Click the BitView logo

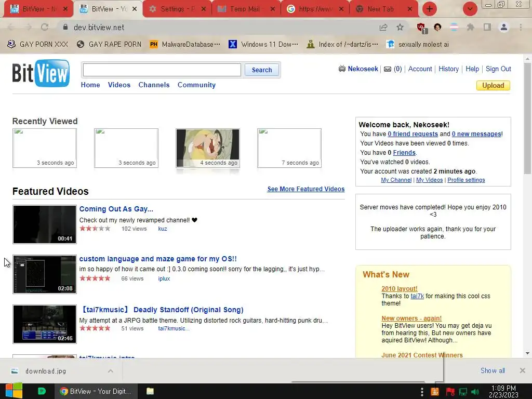point(41,73)
